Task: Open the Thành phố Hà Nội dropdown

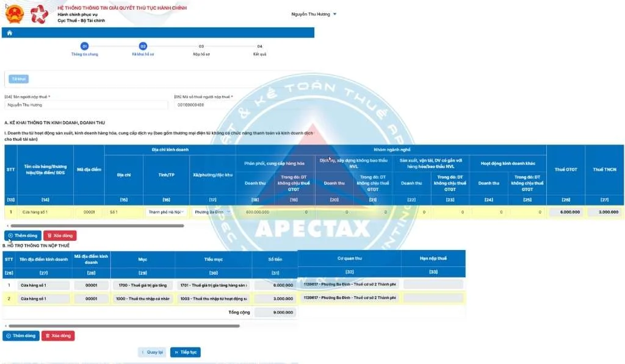Action: coord(166,212)
